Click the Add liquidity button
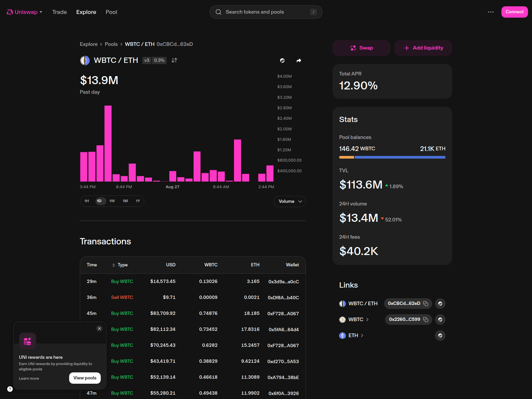Image resolution: width=532 pixels, height=399 pixels. click(423, 48)
